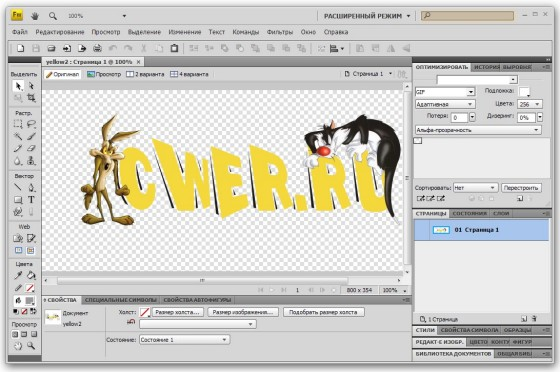Click the New document toolbar icon
Screen dimensions: 560x372
(21, 48)
